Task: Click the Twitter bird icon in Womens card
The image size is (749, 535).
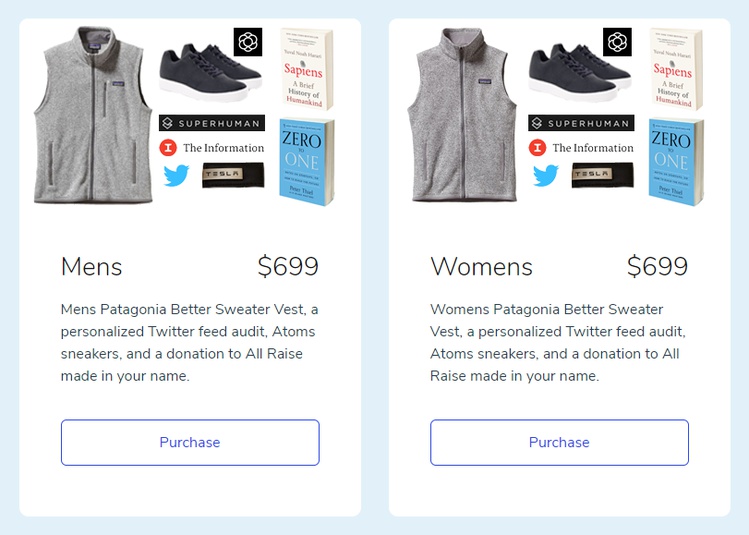Action: click(x=546, y=175)
